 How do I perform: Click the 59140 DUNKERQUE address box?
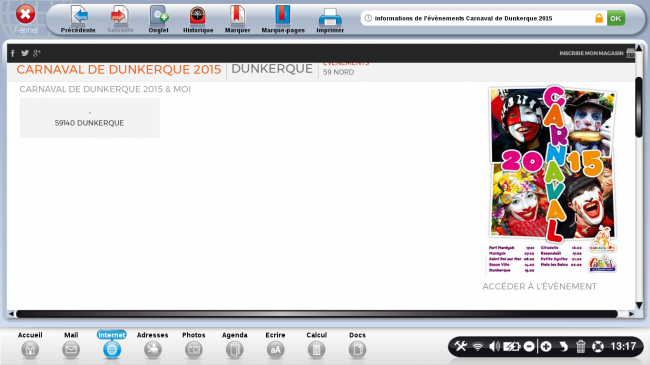[90, 118]
